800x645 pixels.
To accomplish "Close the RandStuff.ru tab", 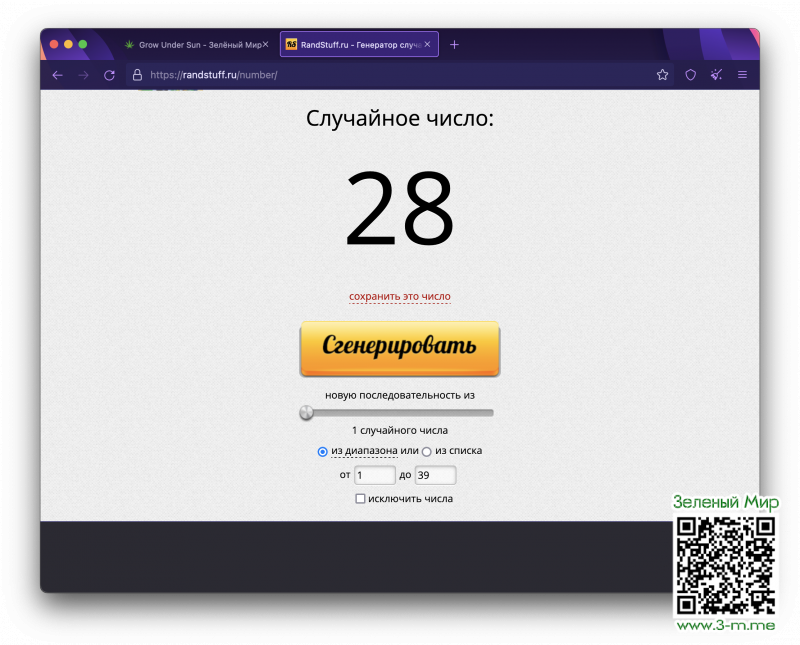I will [x=428, y=45].
